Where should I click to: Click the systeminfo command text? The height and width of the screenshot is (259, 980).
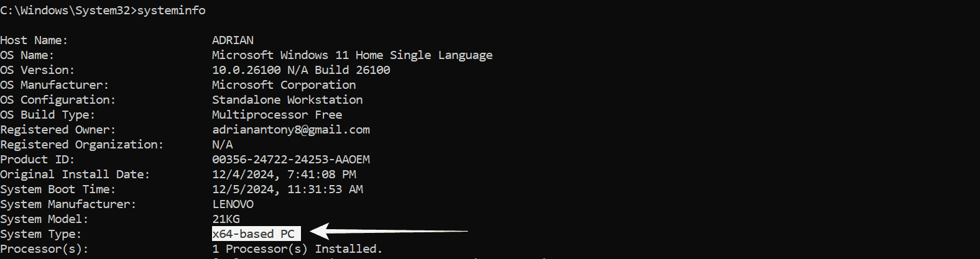click(x=172, y=11)
